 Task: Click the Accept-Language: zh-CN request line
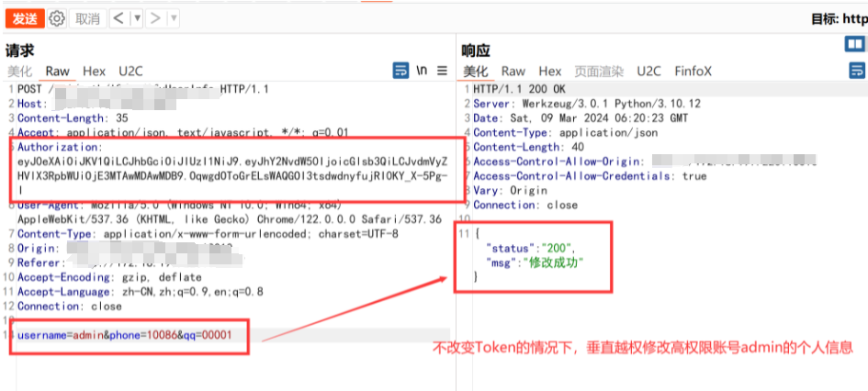[140, 292]
